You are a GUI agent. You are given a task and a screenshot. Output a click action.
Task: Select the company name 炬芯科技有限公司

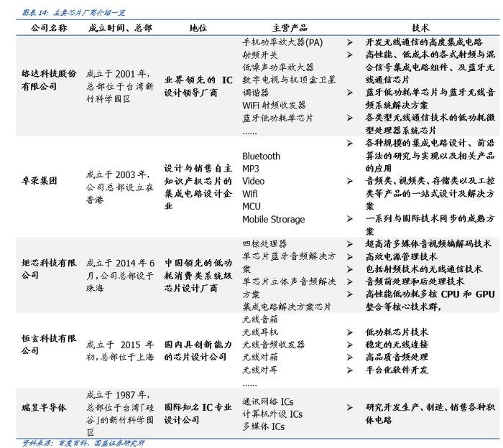coord(49,269)
